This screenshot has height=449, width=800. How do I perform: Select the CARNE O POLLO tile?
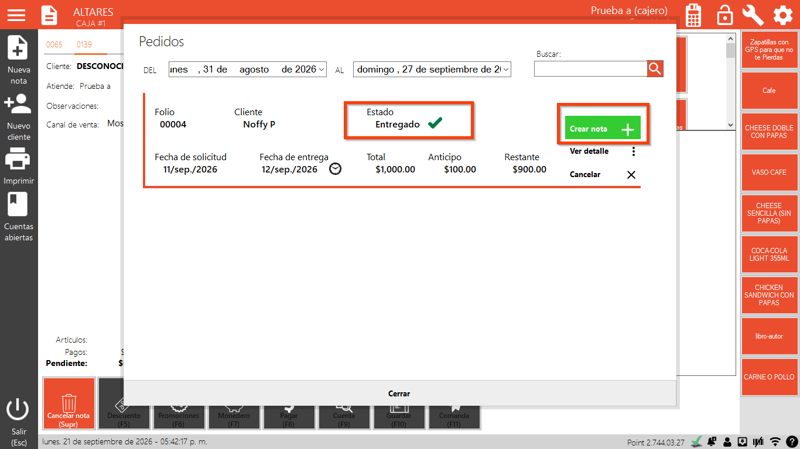tap(769, 377)
